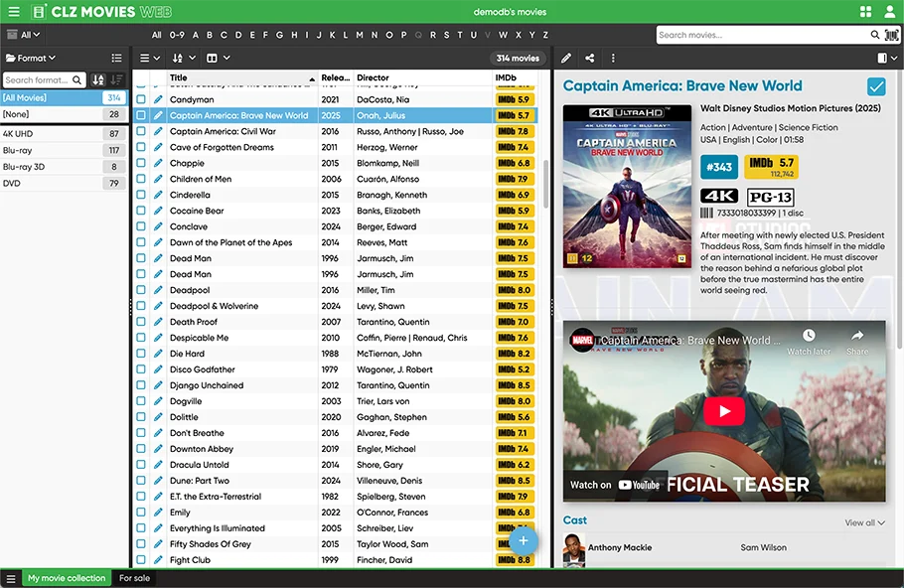The height and width of the screenshot is (588, 904).
Task: Open the columns selection dropdown
Action: click(x=219, y=59)
